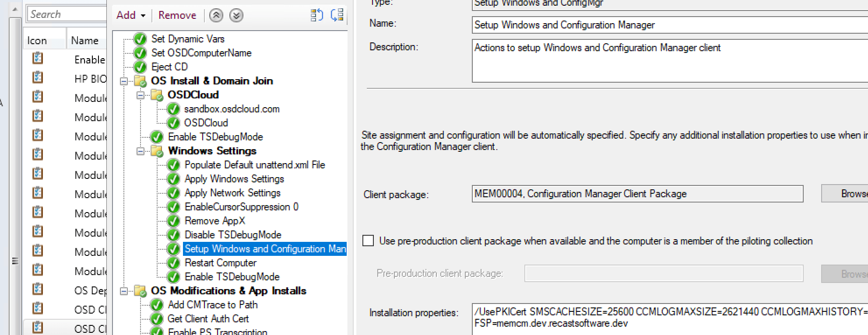Click the Windows Settings group folder icon

pyautogui.click(x=157, y=151)
